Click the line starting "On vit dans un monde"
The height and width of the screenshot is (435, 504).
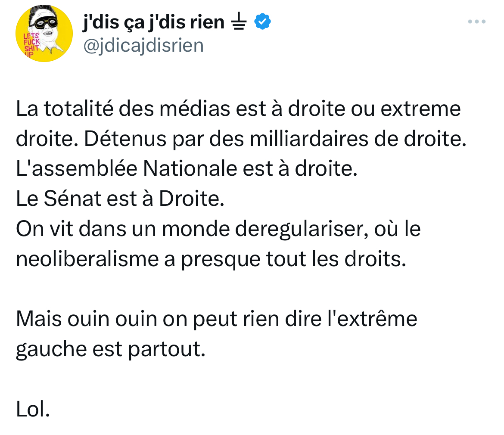(x=218, y=229)
